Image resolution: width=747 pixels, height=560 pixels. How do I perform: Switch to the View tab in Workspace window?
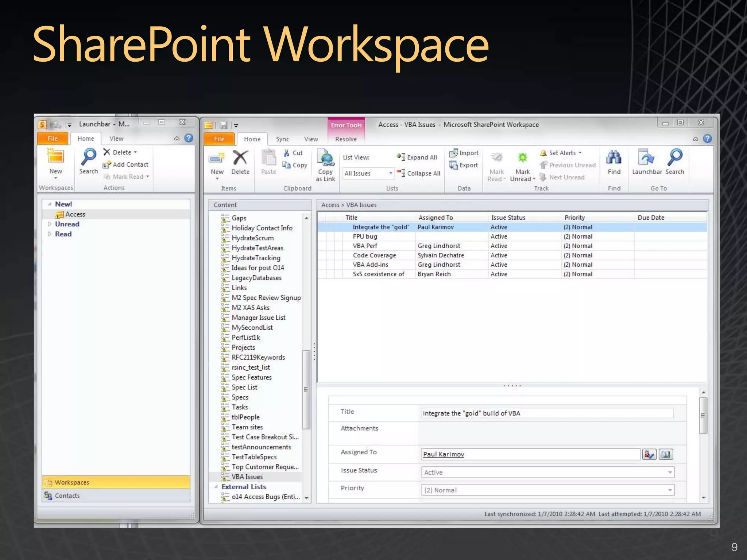pyautogui.click(x=311, y=139)
